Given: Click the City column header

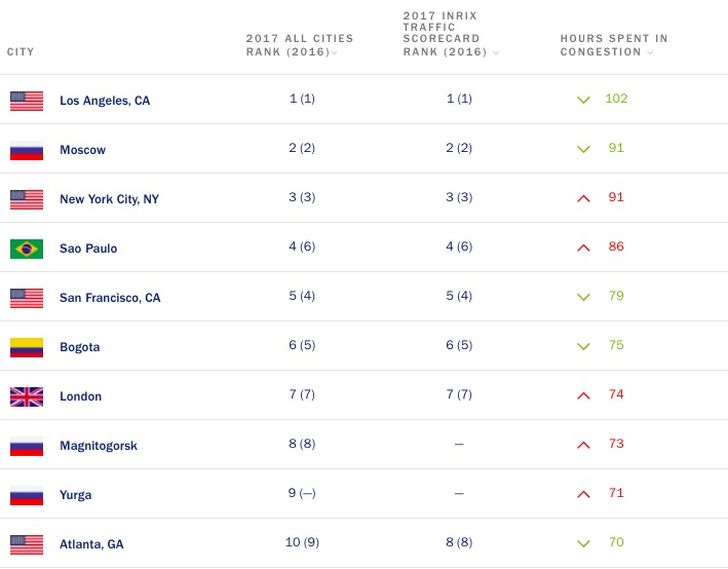Looking at the screenshot, I should pos(21,52).
